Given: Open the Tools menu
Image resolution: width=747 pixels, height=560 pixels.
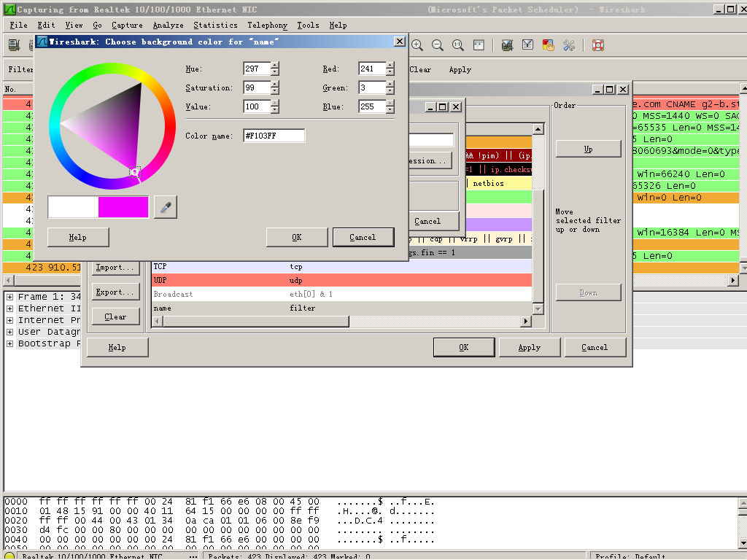Looking at the screenshot, I should point(309,26).
